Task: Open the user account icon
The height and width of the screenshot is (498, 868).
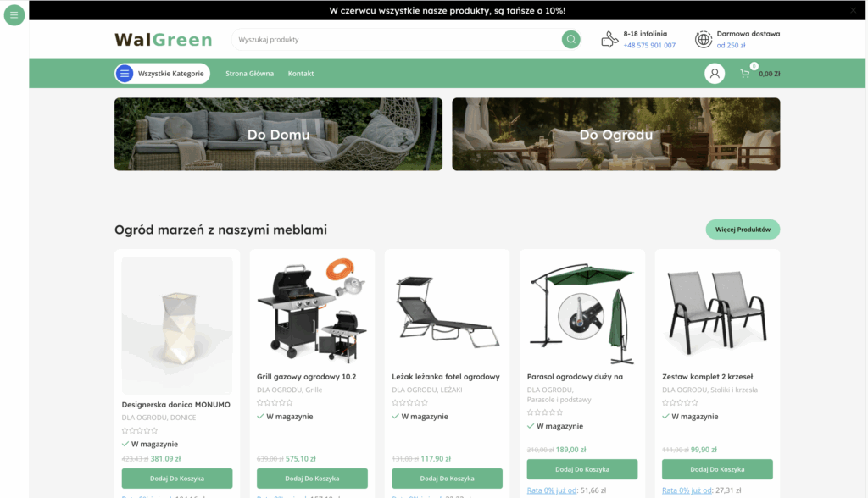Action: (715, 74)
